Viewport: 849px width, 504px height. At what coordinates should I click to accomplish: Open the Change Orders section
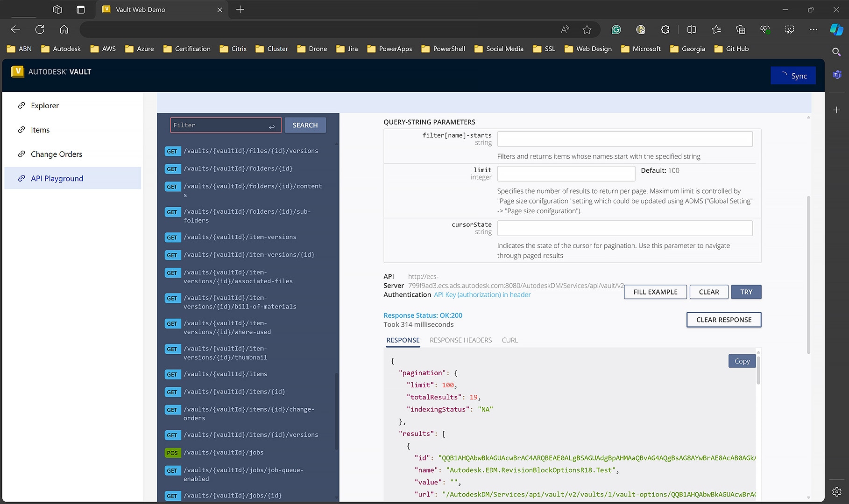[56, 154]
